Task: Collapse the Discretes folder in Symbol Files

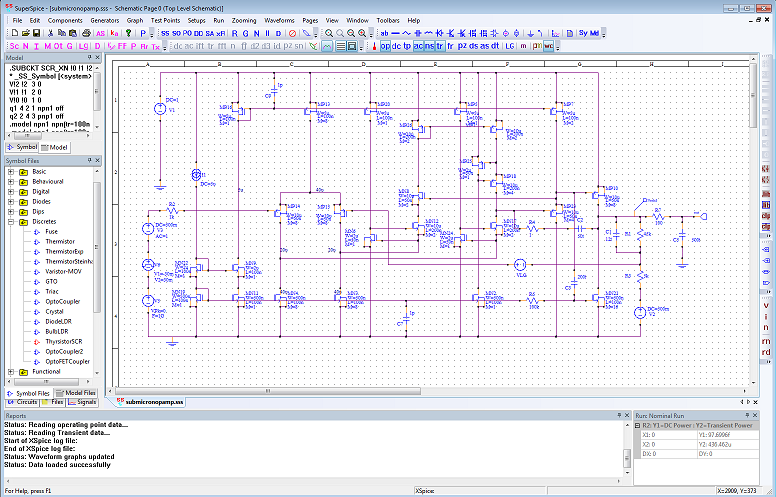Action: tap(11, 221)
